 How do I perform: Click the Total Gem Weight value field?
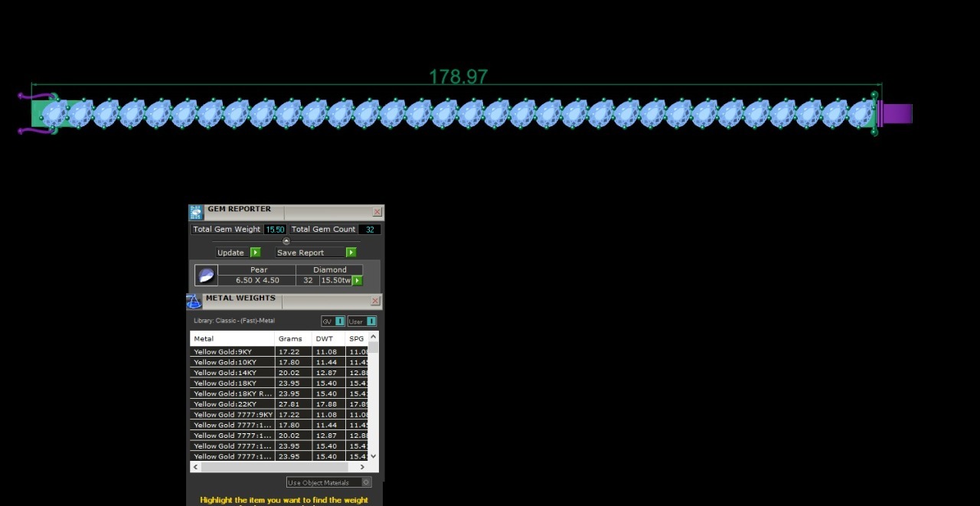point(275,230)
